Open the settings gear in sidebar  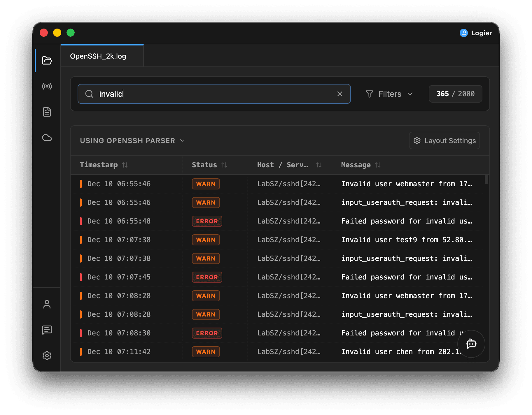pyautogui.click(x=47, y=356)
